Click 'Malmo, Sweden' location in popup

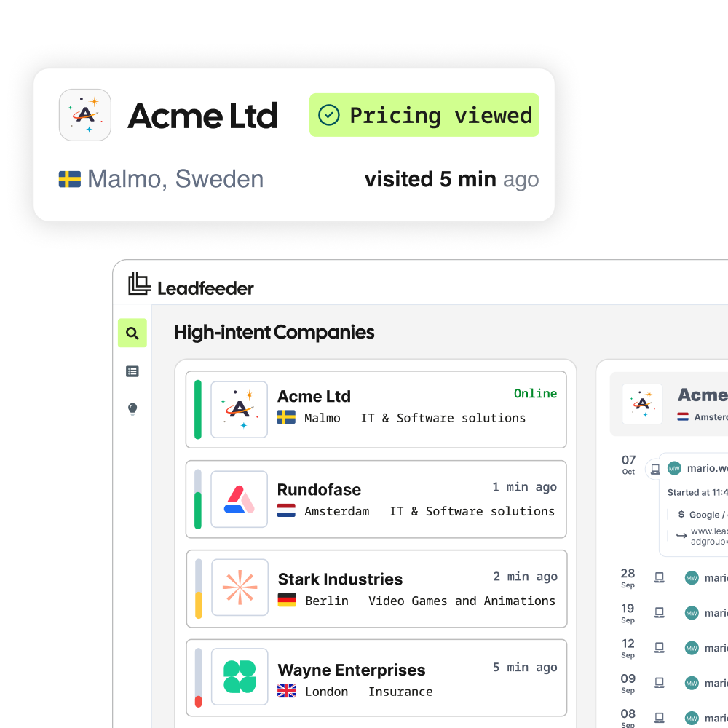175,179
